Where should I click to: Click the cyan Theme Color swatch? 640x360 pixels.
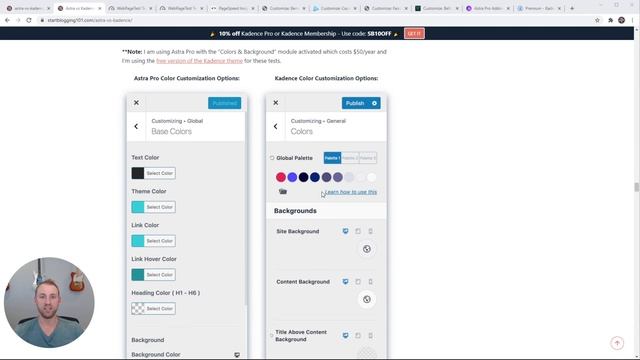tap(138, 207)
